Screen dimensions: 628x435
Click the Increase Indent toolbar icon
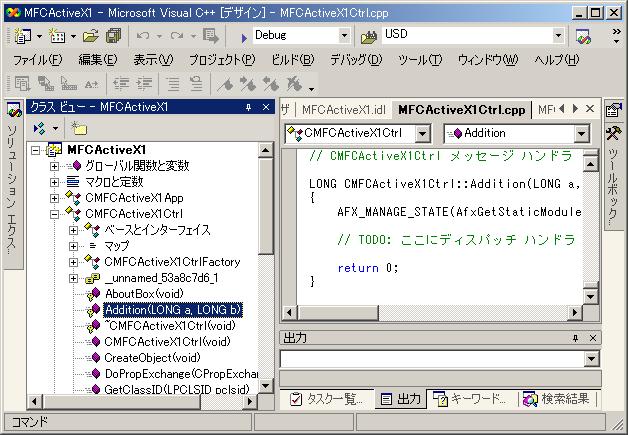click(144, 83)
